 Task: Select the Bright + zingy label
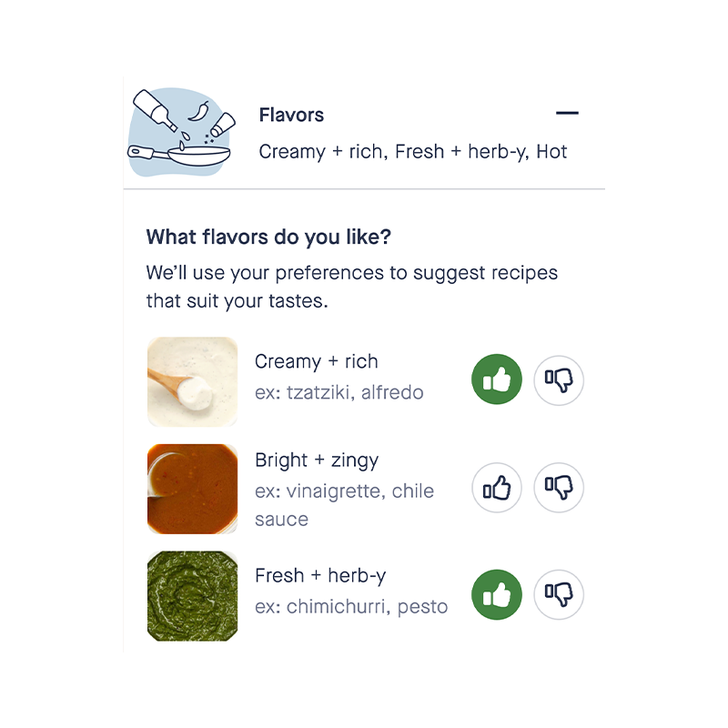point(316,460)
